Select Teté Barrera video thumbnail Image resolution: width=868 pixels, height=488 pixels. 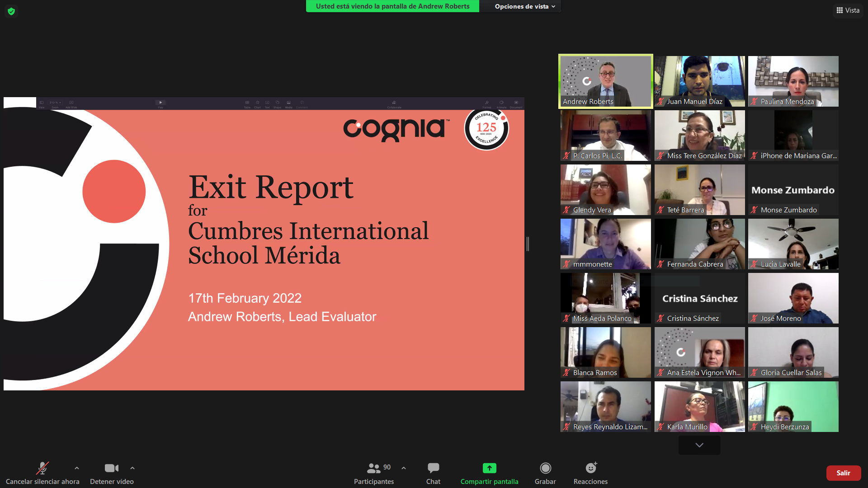click(699, 190)
